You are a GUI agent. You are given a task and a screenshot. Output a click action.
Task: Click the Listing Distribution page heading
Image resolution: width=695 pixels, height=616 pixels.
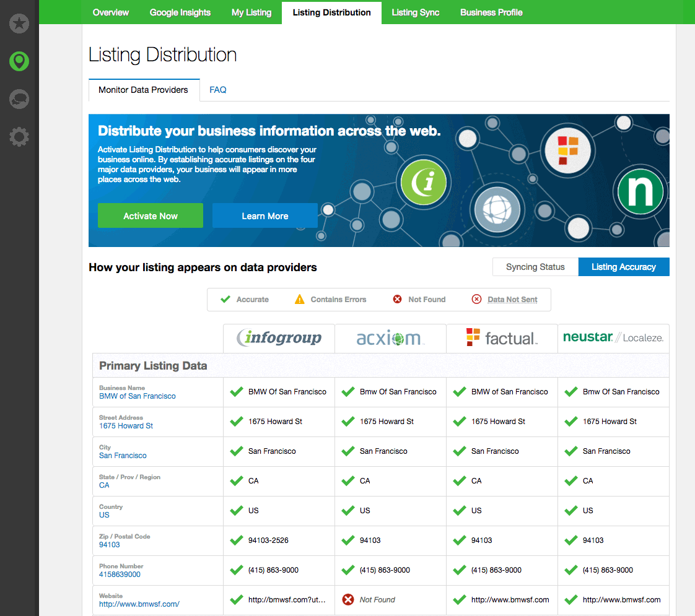[163, 55]
